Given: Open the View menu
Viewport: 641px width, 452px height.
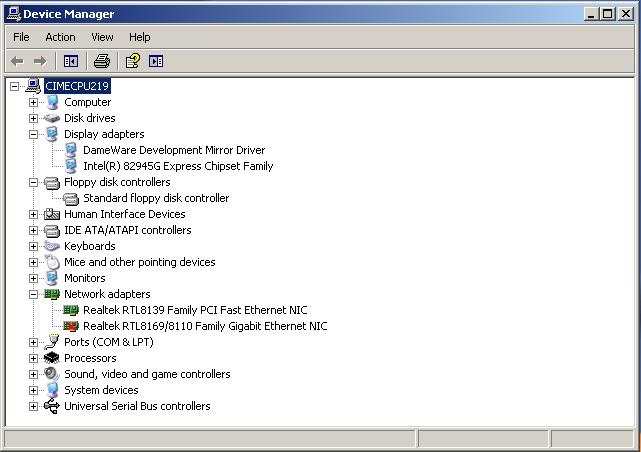Looking at the screenshot, I should pos(102,37).
